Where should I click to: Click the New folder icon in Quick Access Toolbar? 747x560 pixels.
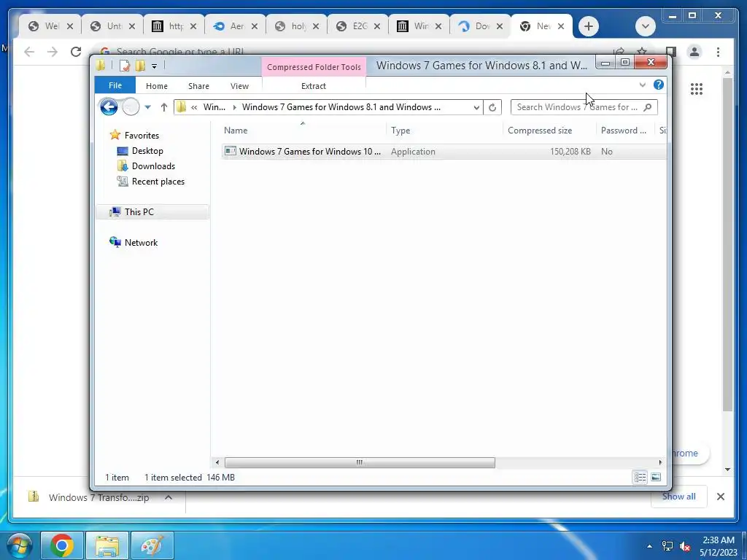pyautogui.click(x=140, y=66)
